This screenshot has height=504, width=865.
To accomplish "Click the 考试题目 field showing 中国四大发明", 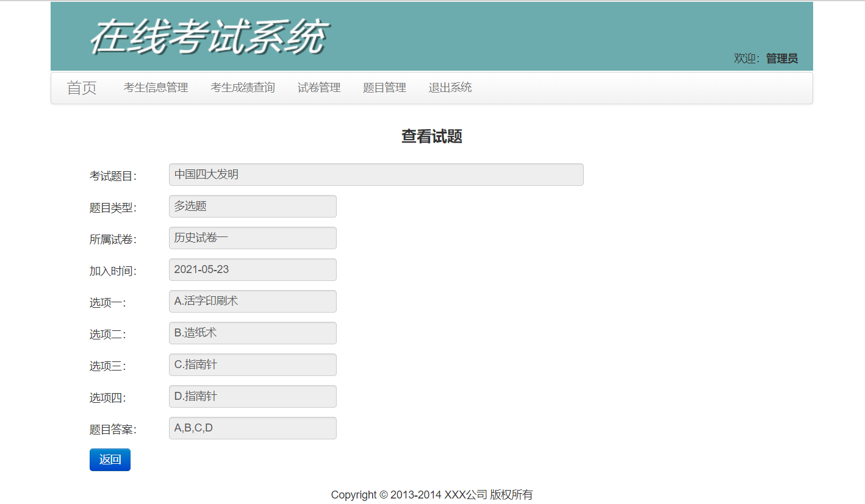I will (x=376, y=174).
